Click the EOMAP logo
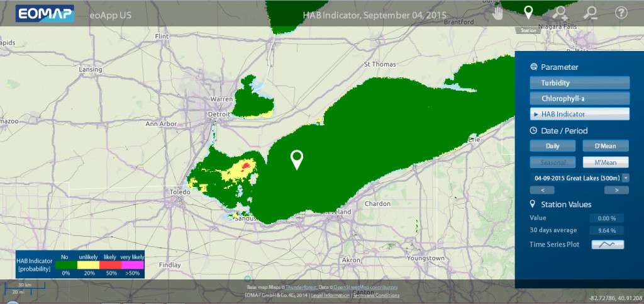This screenshot has width=644, height=304. 45,13
